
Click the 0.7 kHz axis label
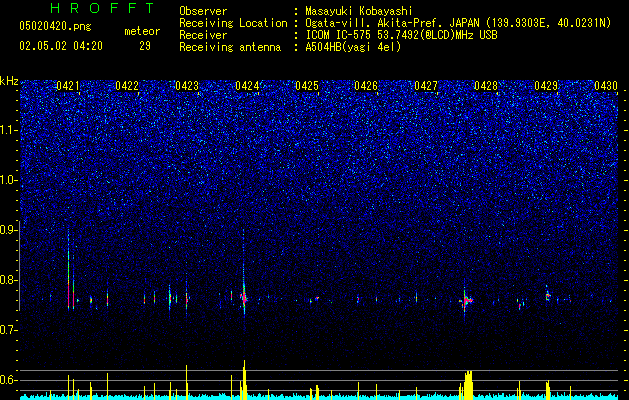[9, 330]
